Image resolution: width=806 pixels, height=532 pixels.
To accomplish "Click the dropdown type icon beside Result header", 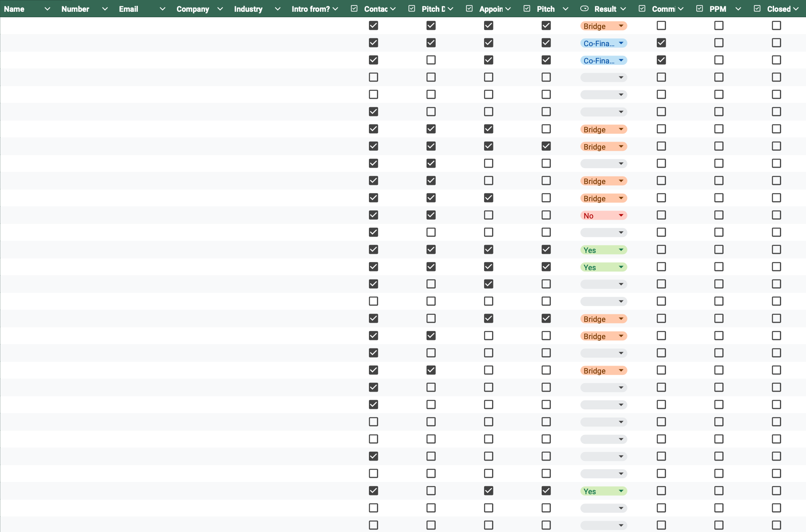I will (x=585, y=8).
